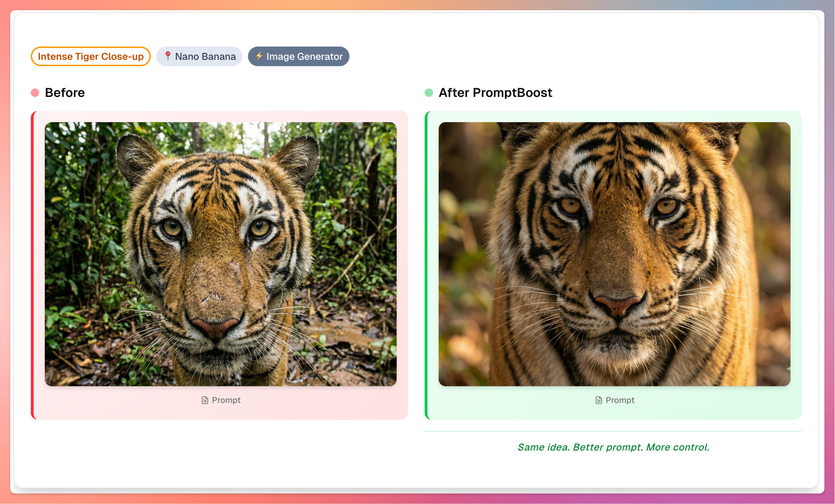Click the green dot next to After PromptBoost
Viewport: 835px width, 504px height.
pyautogui.click(x=429, y=92)
